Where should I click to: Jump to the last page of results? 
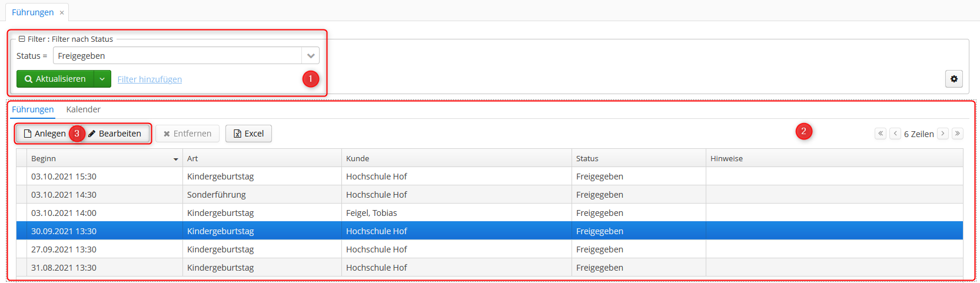click(x=958, y=134)
